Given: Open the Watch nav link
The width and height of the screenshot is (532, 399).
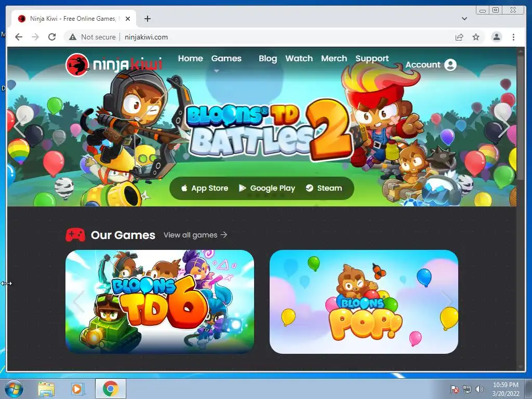Looking at the screenshot, I should click(299, 58).
